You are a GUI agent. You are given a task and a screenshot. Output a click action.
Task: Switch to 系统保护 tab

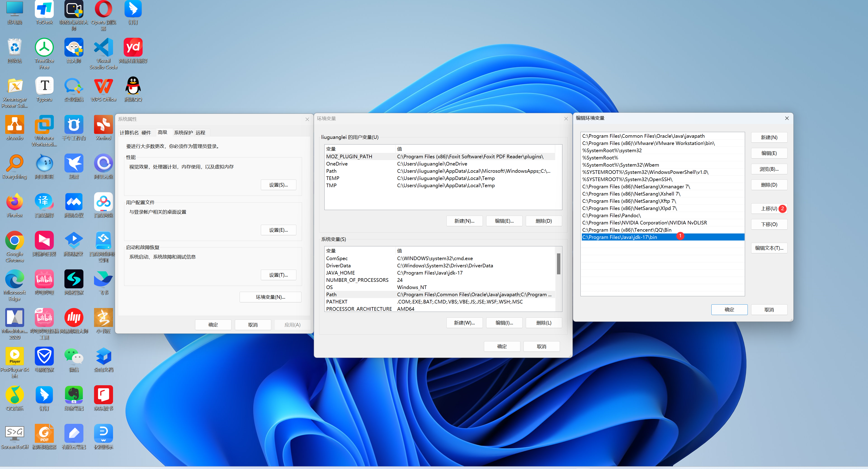point(183,133)
